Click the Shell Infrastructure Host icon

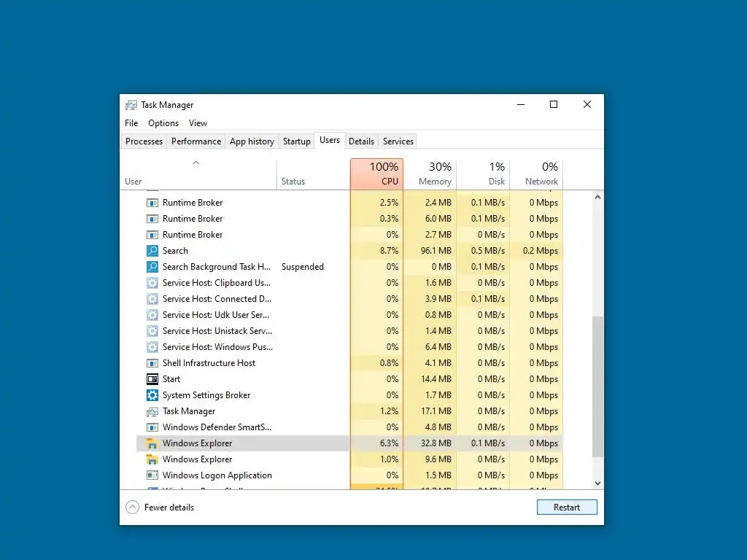[x=152, y=363]
